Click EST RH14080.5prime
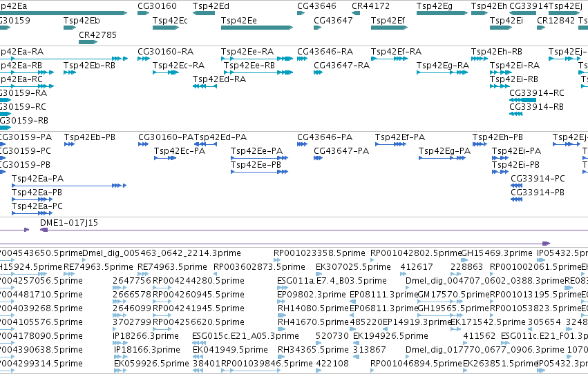Viewport: 588px width, 374px height. [313, 308]
